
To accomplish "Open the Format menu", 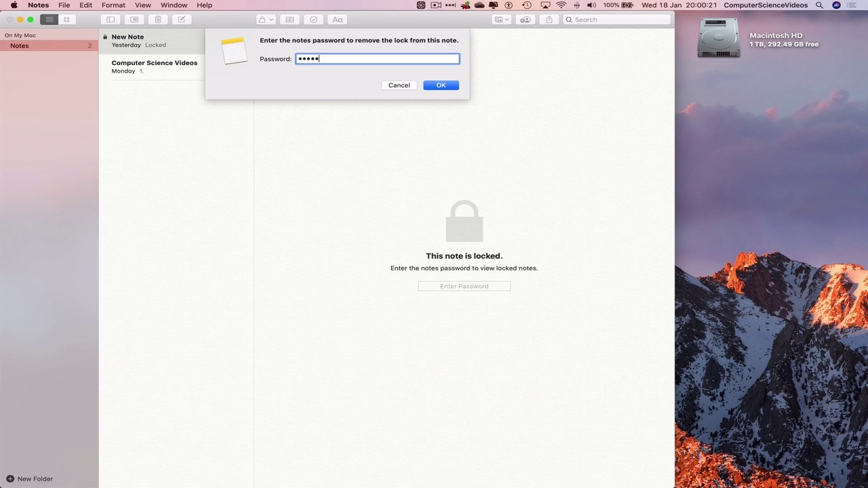I will click(x=113, y=5).
